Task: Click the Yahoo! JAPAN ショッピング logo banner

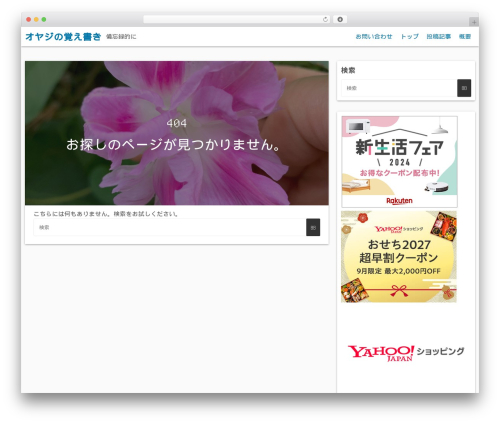Action: tap(406, 353)
